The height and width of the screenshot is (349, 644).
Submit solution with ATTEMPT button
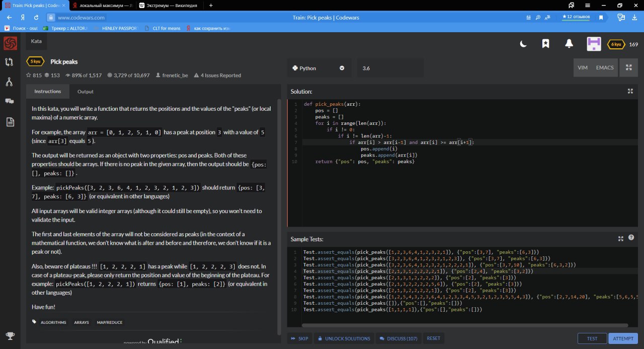623,338
